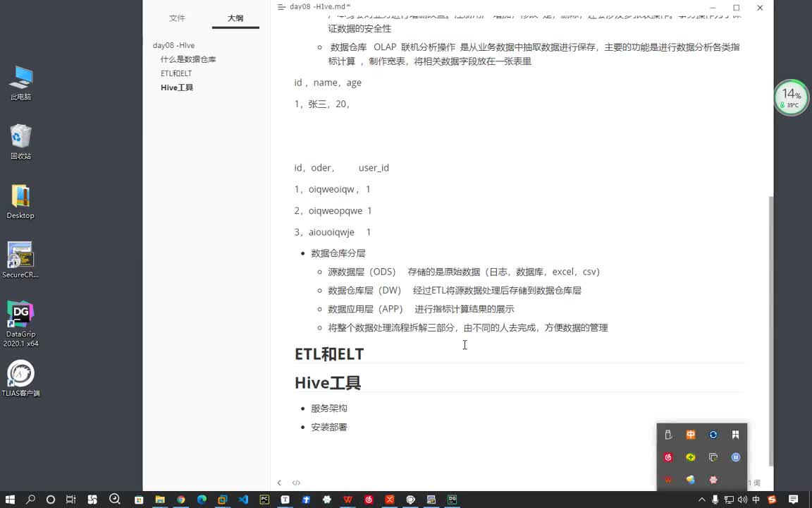The width and height of the screenshot is (812, 508).
Task: Collapse sidebar using bottom left chevron
Action: (x=279, y=483)
